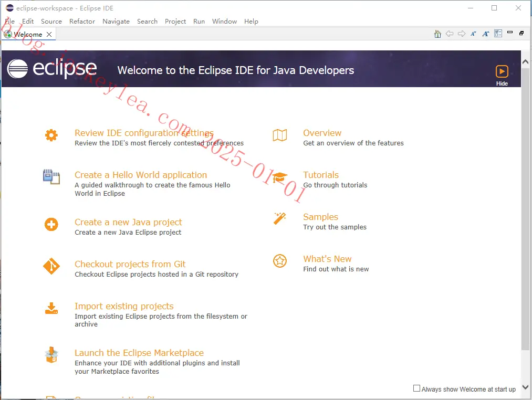The height and width of the screenshot is (400, 532).
Task: Click "Review the IDE's most fiercely contested preferences"
Action: 159,143
